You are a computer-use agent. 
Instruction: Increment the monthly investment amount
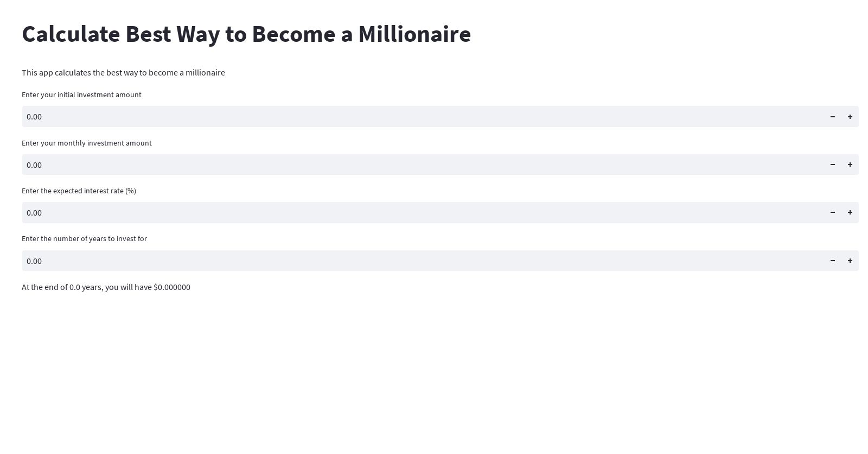click(x=850, y=165)
